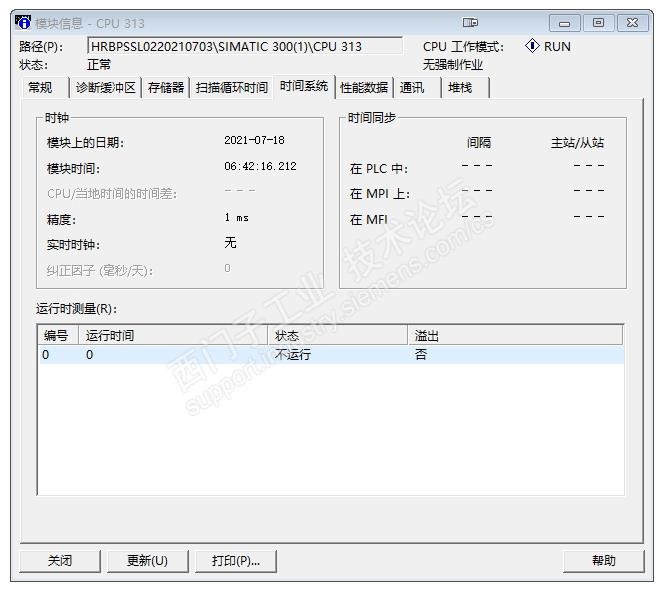662x594 pixels.
Task: Click the path field showing HRBPSSL0220210703
Action: (x=245, y=46)
